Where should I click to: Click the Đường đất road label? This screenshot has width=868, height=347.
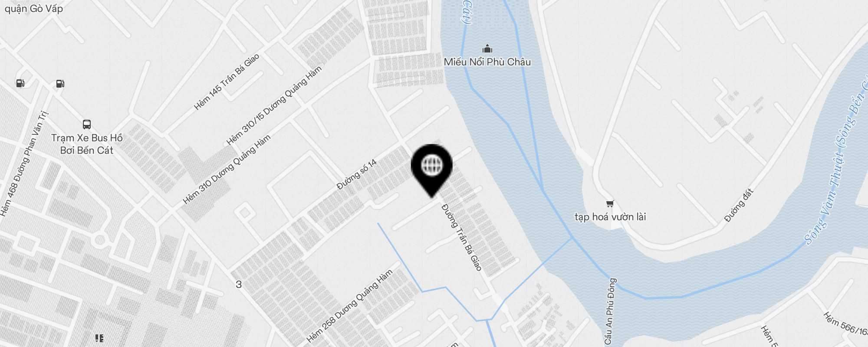(739, 206)
